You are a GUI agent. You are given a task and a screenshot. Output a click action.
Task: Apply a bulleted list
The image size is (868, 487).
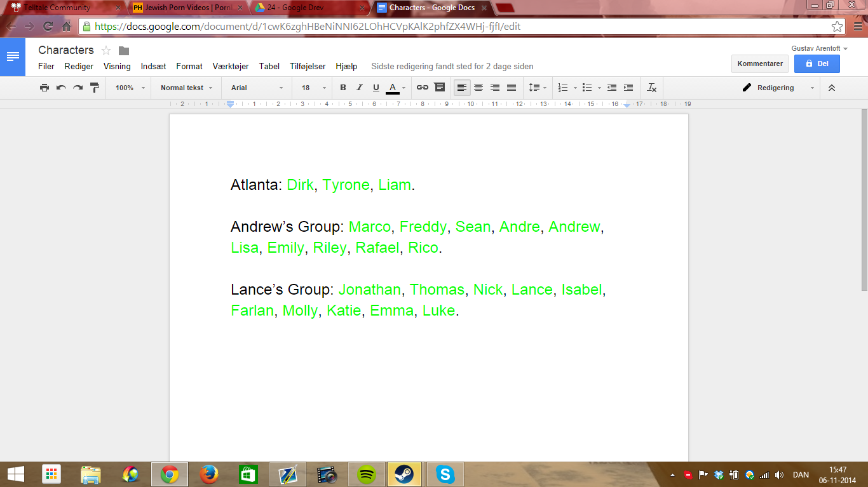point(587,88)
